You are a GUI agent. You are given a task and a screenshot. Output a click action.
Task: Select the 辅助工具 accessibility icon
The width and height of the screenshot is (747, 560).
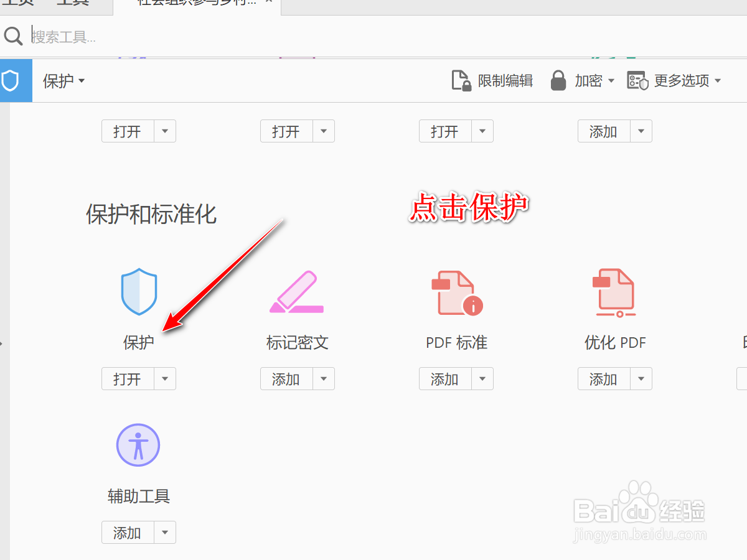click(138, 444)
